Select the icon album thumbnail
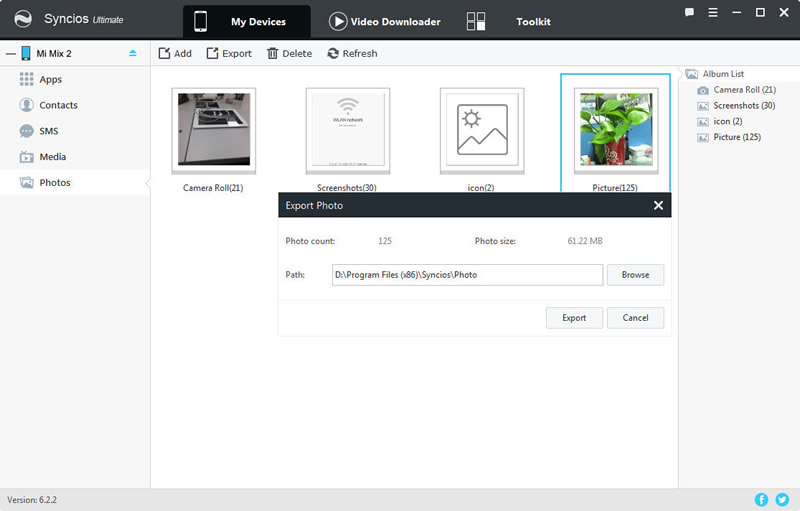Screen dimensions: 800x511 click(x=482, y=131)
